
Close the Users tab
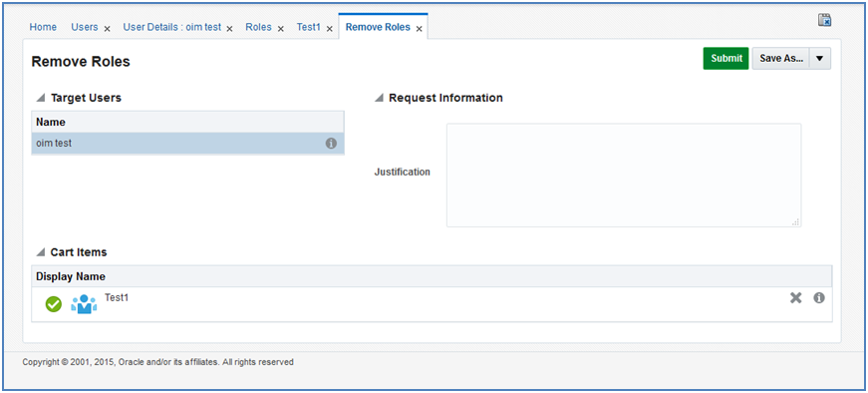[x=108, y=29]
